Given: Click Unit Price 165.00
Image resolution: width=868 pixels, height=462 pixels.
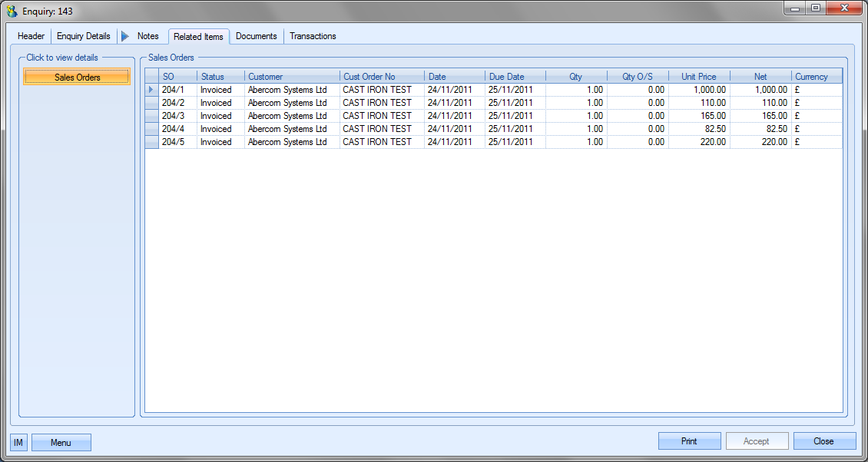Looking at the screenshot, I should pos(699,116).
